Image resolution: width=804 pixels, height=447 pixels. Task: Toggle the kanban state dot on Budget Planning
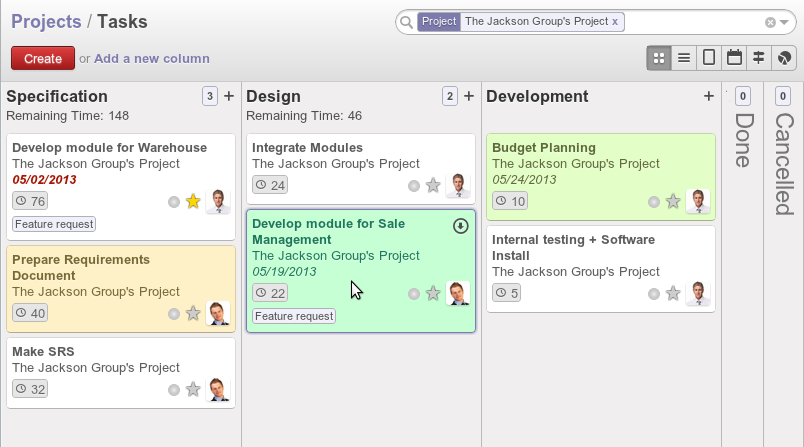(x=654, y=202)
